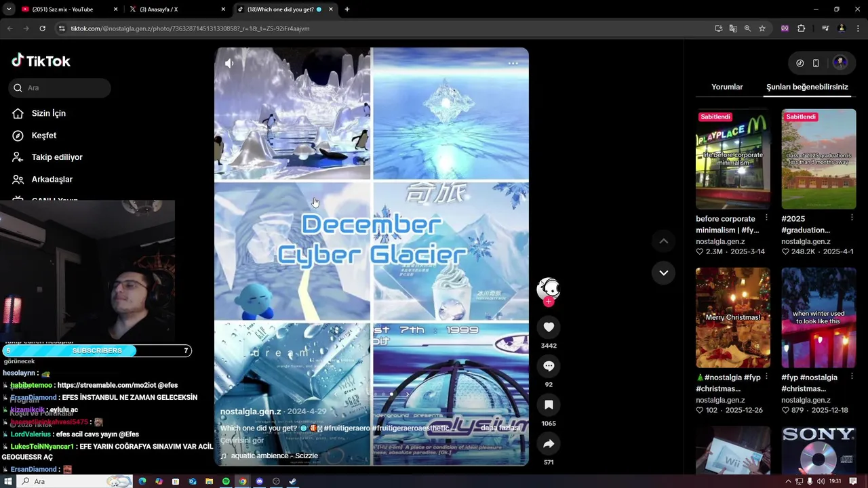Open more options for #nostalgia #fyp christmas card
Image resolution: width=868 pixels, height=488 pixels.
766,376
